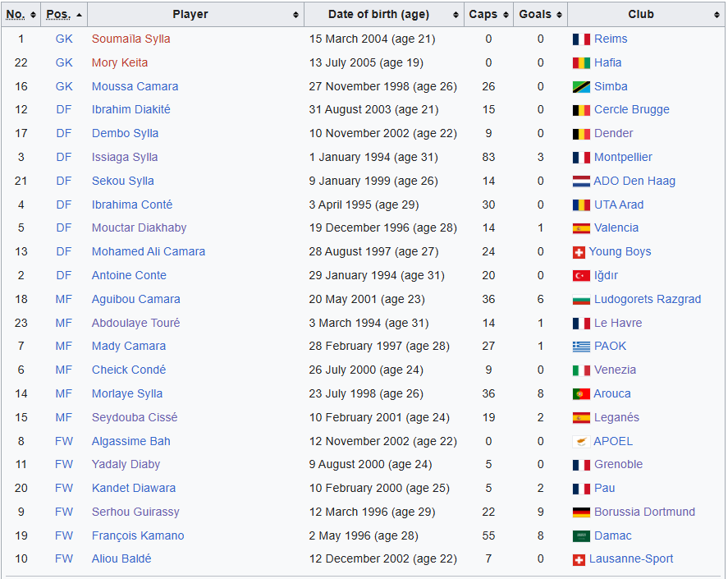Open red link Soumaïla Sylla
The image size is (728, 579).
[x=131, y=39]
